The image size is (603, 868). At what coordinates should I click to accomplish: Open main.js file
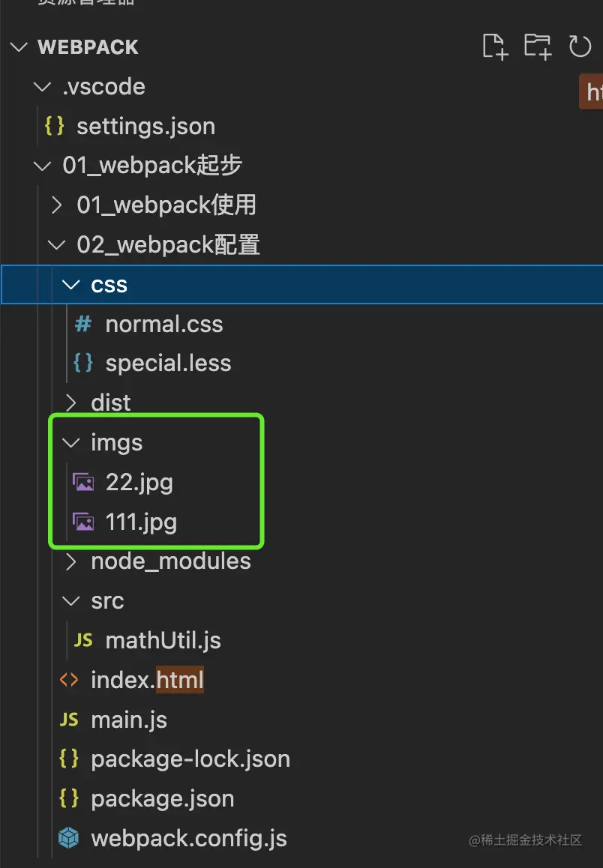tap(128, 720)
